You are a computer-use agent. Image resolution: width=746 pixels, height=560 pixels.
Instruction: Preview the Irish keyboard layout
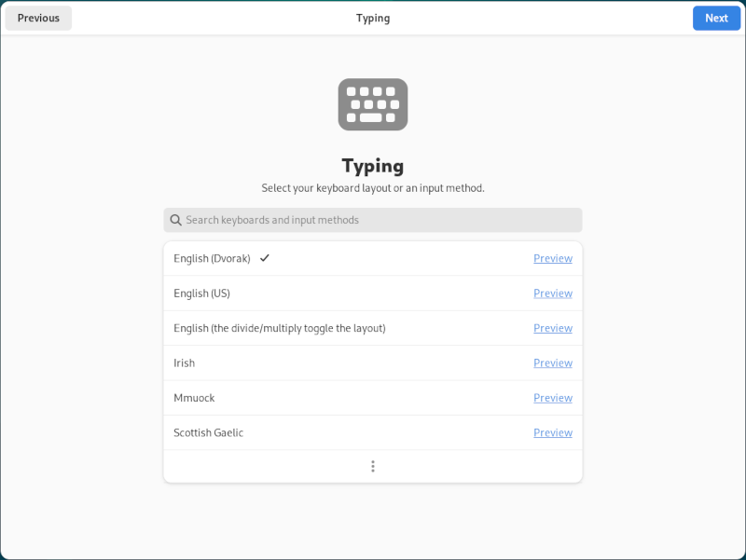pos(553,363)
